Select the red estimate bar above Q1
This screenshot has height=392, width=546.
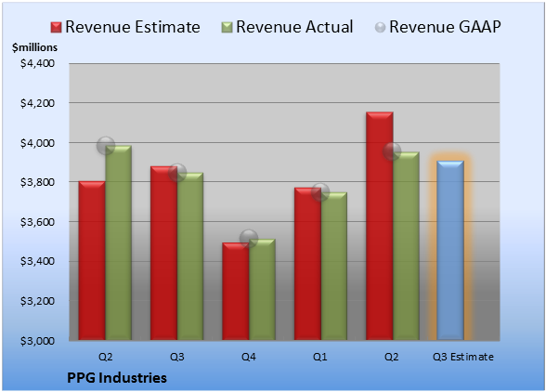(x=307, y=264)
